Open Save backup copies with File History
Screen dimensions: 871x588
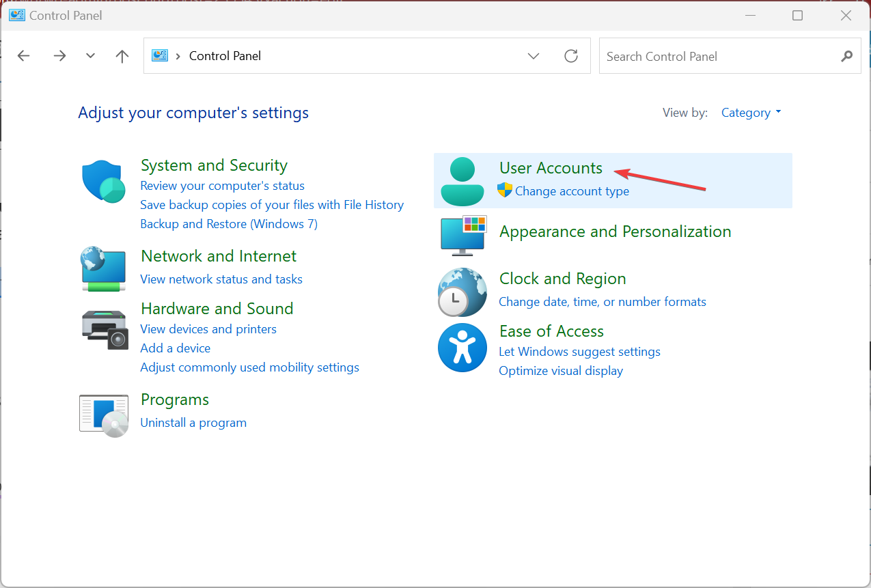[x=272, y=205]
